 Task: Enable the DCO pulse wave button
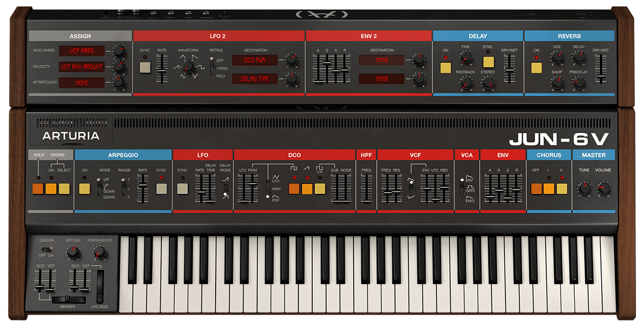[x=294, y=188]
